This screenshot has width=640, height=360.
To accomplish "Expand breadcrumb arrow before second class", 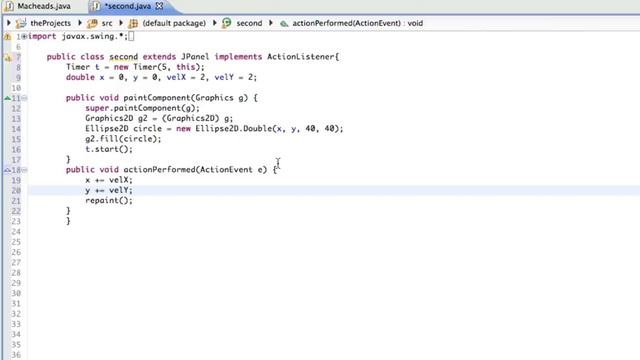I will pyautogui.click(x=215, y=23).
